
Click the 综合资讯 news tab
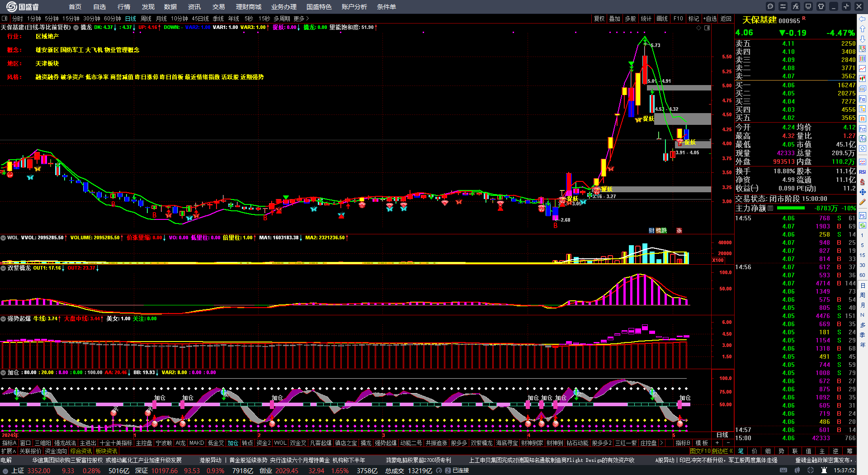click(x=81, y=451)
